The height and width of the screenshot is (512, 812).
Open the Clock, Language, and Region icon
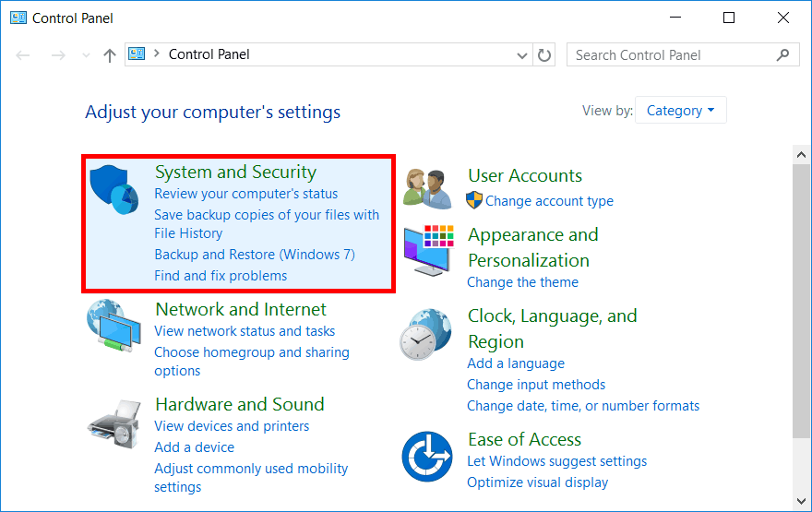[426, 333]
